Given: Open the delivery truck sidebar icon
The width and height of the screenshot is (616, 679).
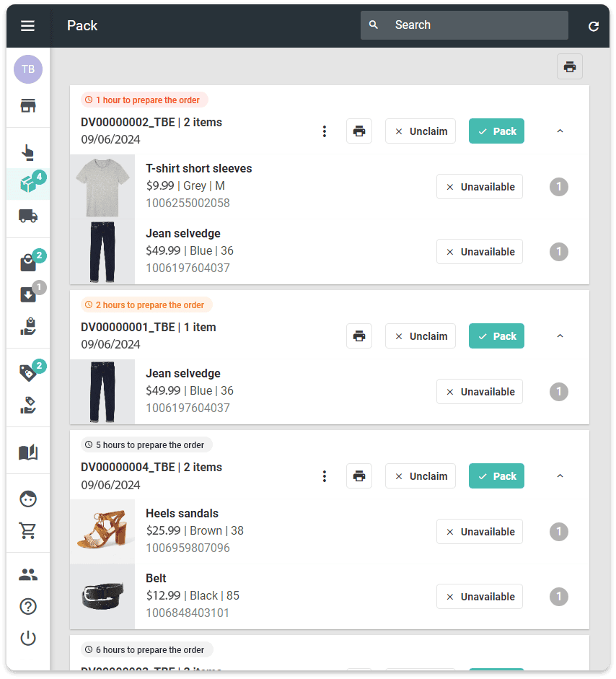Looking at the screenshot, I should (x=28, y=216).
